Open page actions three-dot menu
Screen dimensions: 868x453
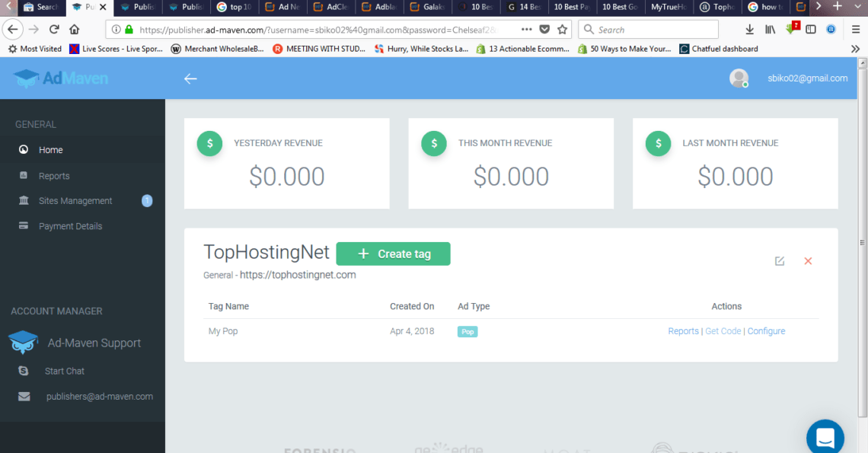pyautogui.click(x=526, y=30)
